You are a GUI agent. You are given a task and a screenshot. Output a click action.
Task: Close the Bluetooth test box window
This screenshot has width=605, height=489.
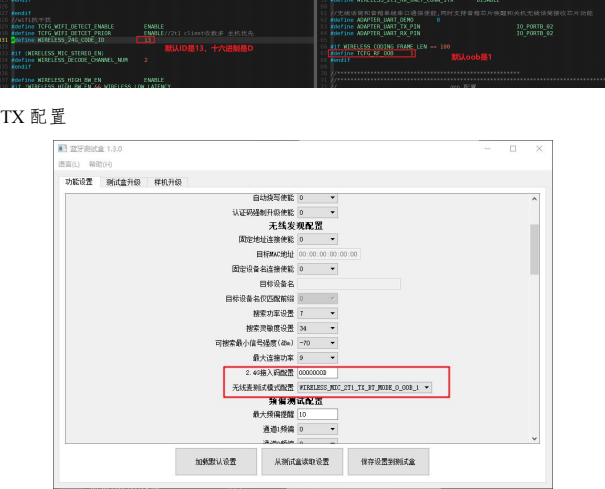click(539, 149)
